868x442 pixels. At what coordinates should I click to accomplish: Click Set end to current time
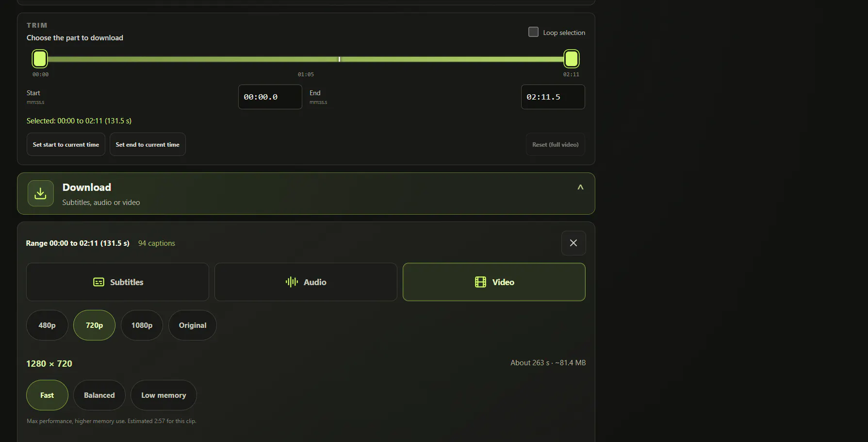tap(147, 144)
